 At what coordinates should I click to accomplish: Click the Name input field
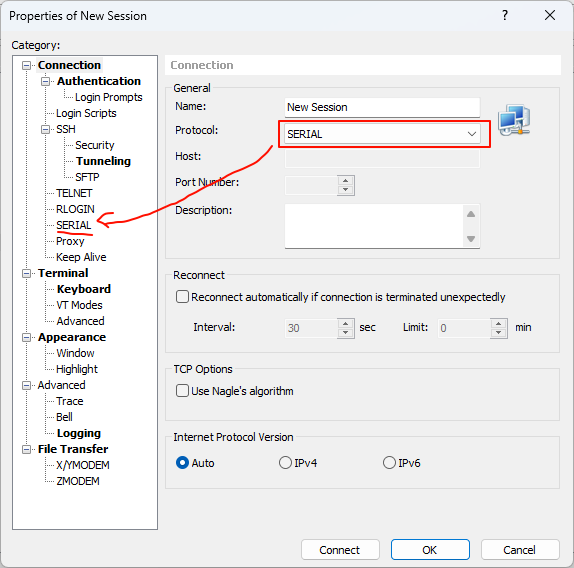[x=382, y=107]
